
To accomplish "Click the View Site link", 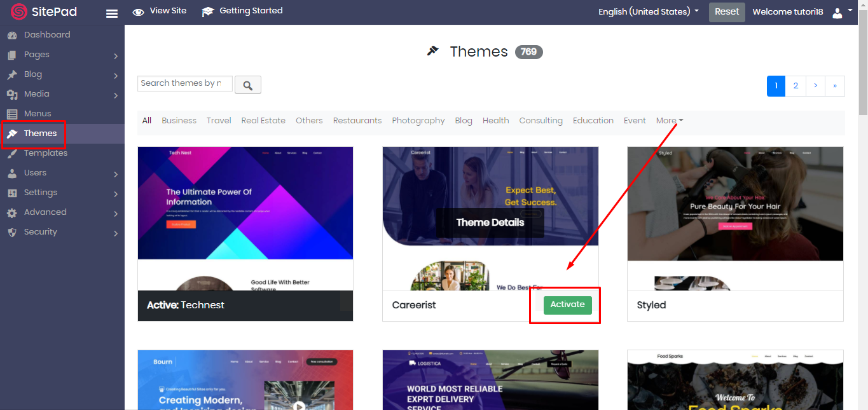I will [168, 11].
